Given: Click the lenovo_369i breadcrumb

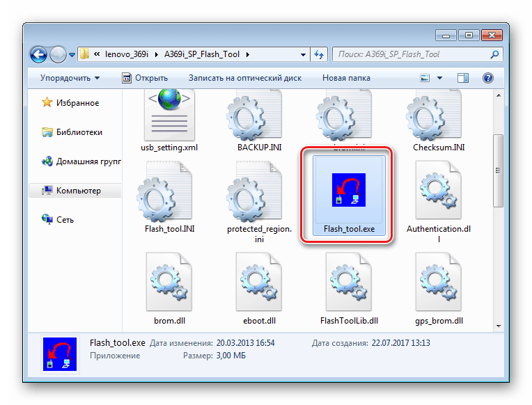Looking at the screenshot, I should 127,54.
